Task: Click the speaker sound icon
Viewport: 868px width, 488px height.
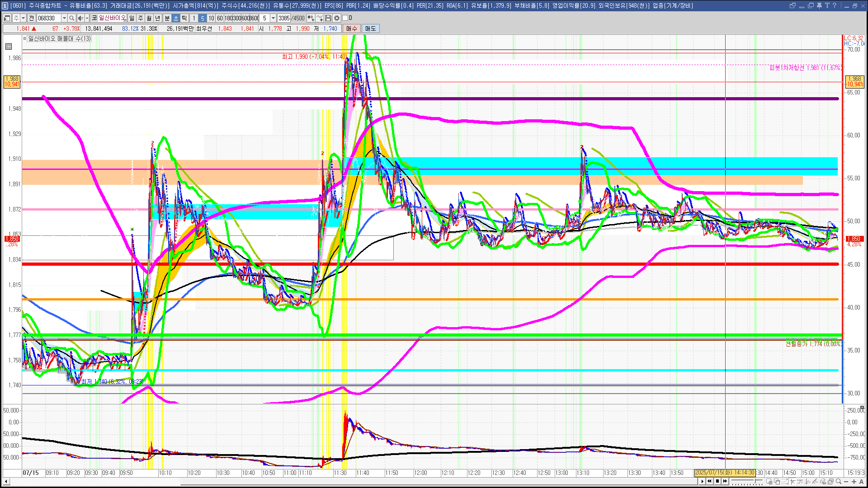Action: (80, 18)
